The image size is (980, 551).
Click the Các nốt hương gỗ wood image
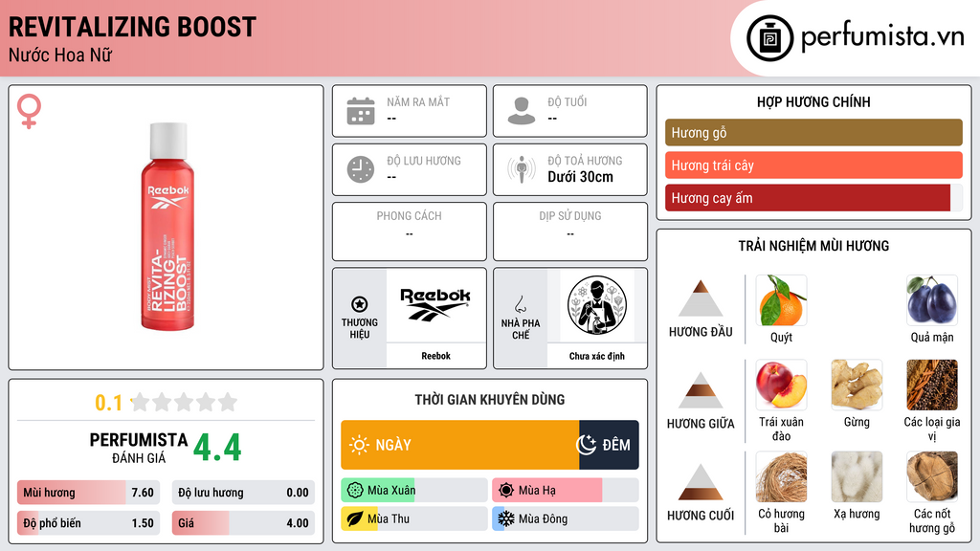pos(932,476)
